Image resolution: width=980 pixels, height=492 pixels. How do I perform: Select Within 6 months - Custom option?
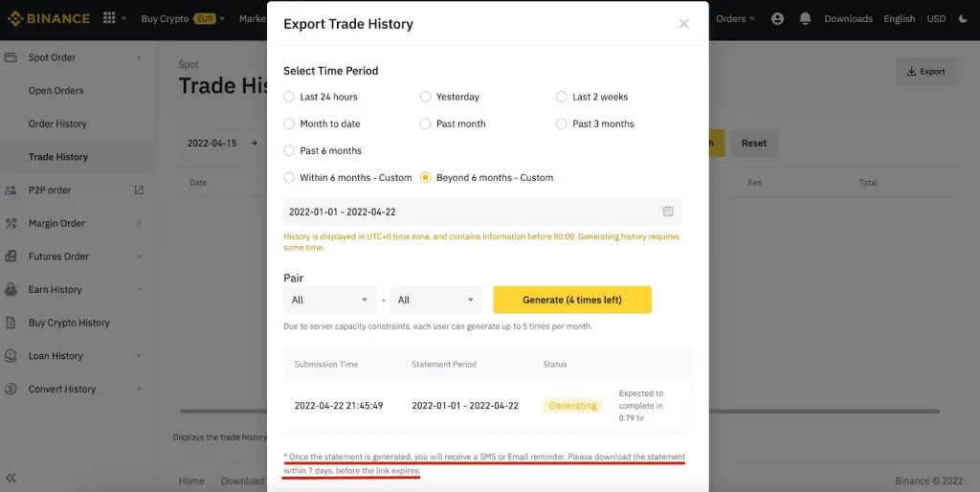[290, 177]
